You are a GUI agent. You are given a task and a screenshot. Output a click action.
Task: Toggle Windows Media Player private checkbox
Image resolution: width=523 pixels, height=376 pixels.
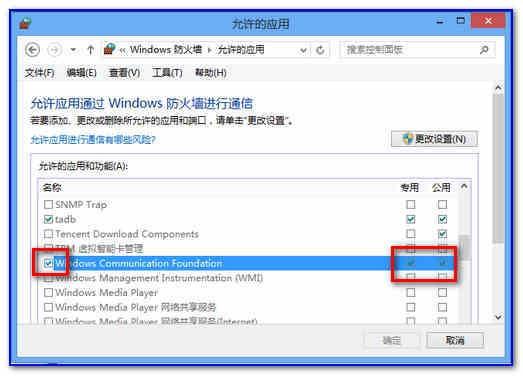[411, 293]
